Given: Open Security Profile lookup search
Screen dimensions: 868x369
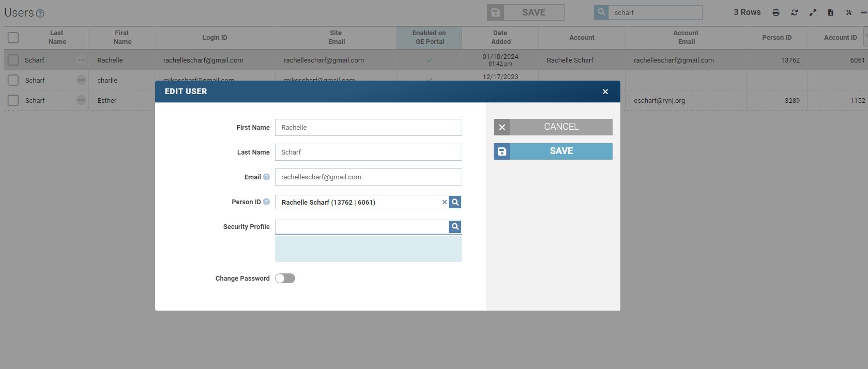Looking at the screenshot, I should pyautogui.click(x=455, y=226).
